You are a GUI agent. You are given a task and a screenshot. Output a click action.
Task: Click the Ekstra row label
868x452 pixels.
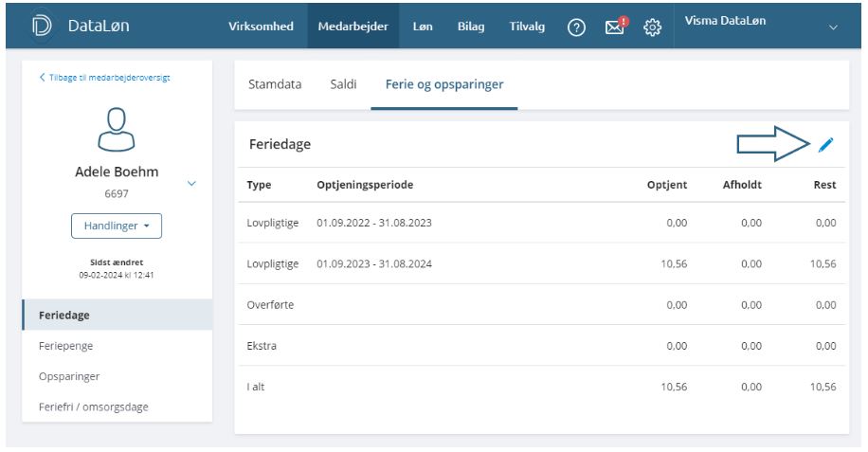coord(262,346)
